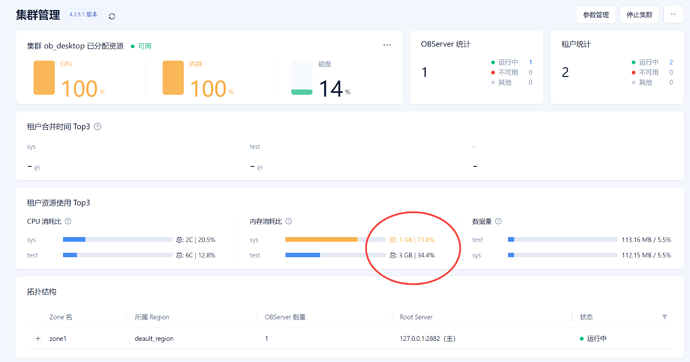Image resolution: width=690 pixels, height=362 pixels.
Task: Click the OBServer 运行中 count 1
Action: pos(530,62)
